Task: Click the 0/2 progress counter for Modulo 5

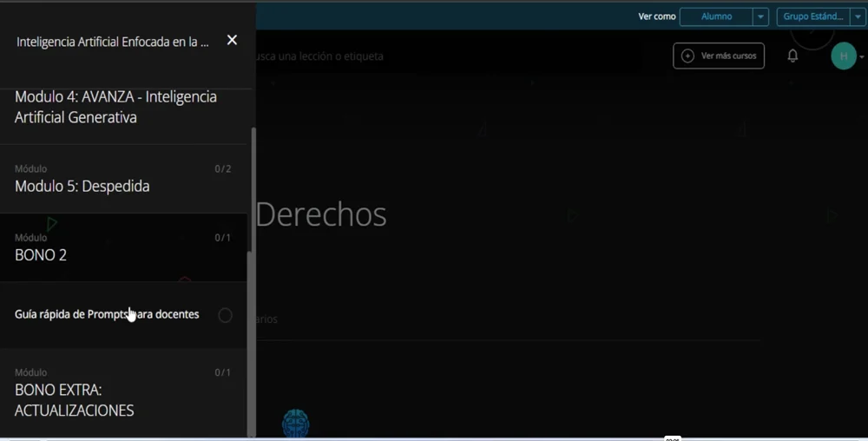Action: click(x=222, y=168)
